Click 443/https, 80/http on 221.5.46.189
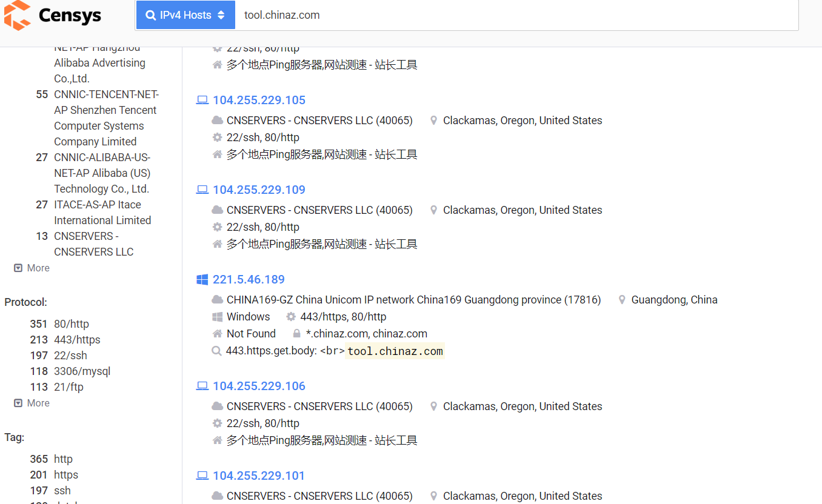This screenshot has width=822, height=504. point(343,317)
